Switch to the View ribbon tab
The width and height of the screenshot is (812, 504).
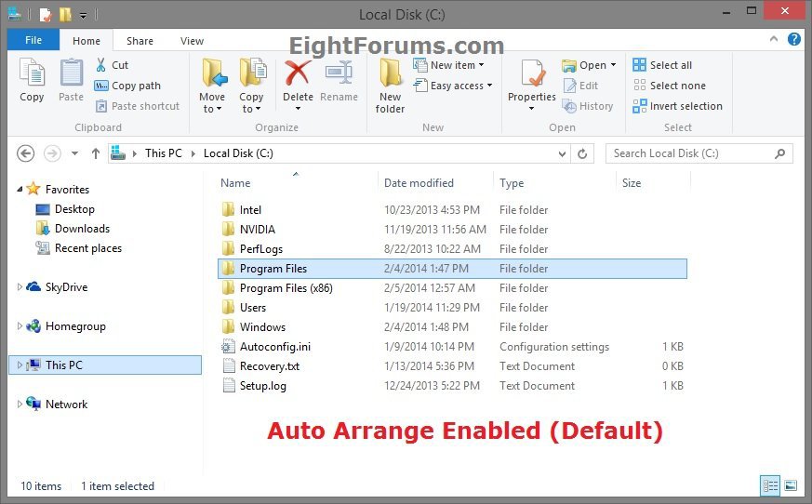pos(193,40)
